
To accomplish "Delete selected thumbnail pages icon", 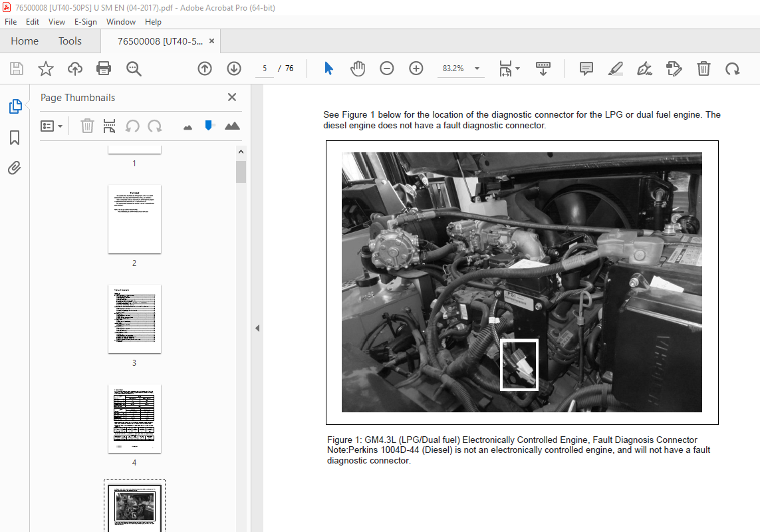I will pyautogui.click(x=86, y=126).
